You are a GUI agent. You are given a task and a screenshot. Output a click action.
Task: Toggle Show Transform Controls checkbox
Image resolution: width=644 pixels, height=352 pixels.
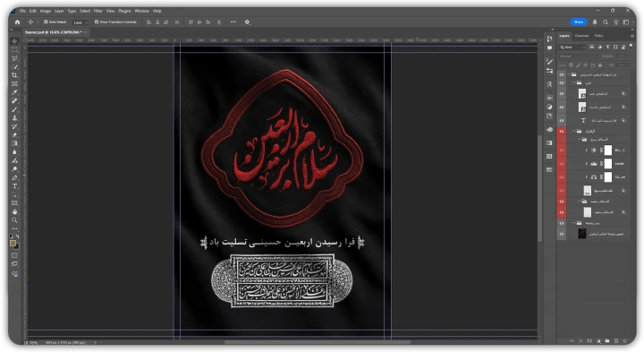tap(97, 22)
